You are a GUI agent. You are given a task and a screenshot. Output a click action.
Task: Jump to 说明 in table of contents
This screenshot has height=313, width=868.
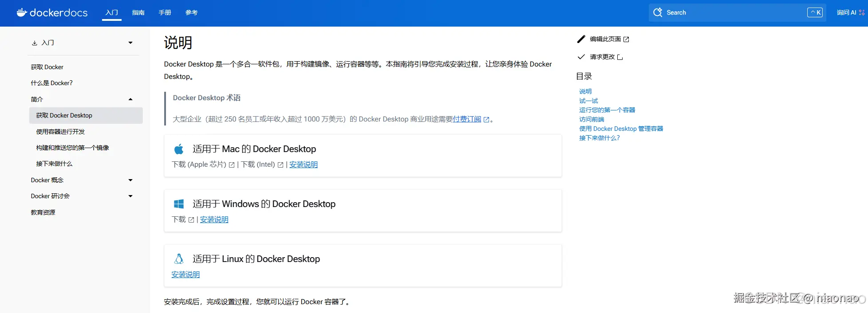point(585,91)
